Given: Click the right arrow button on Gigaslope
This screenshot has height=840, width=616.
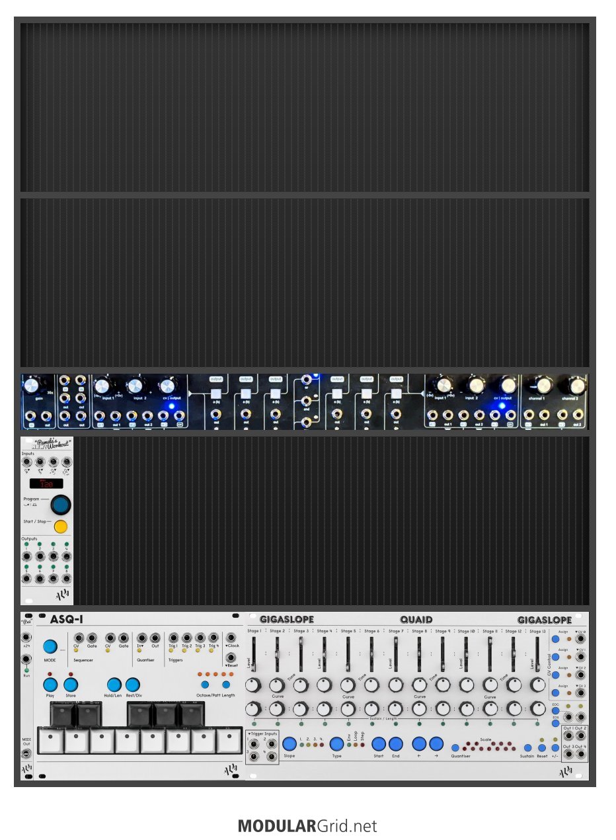Looking at the screenshot, I should coord(436,743).
